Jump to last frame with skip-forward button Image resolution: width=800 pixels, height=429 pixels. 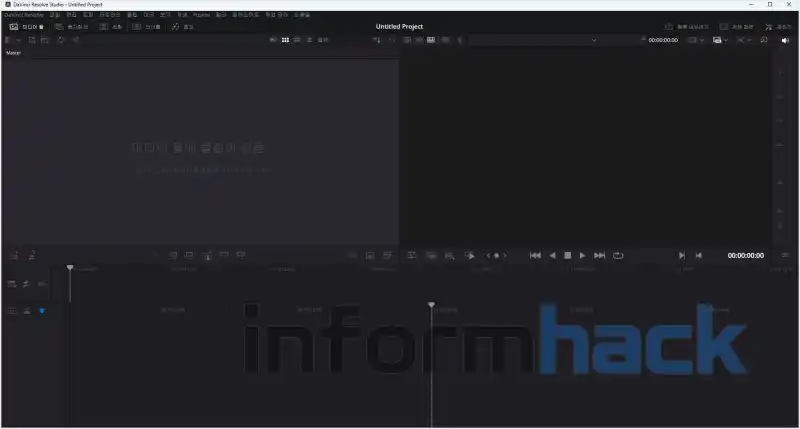(x=599, y=256)
